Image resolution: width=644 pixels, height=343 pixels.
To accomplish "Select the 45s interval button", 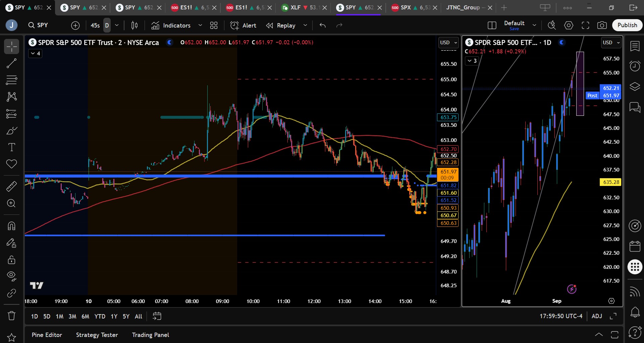I will 95,25.
